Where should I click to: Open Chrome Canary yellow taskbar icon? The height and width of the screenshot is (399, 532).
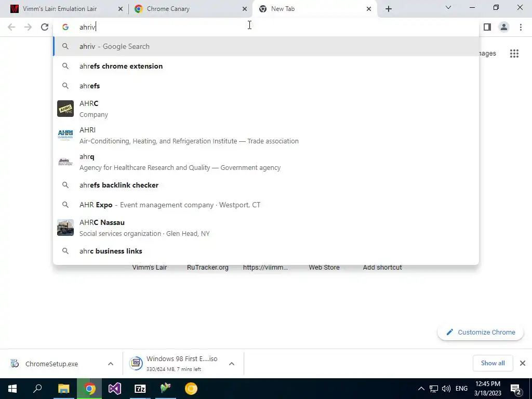coord(191,389)
